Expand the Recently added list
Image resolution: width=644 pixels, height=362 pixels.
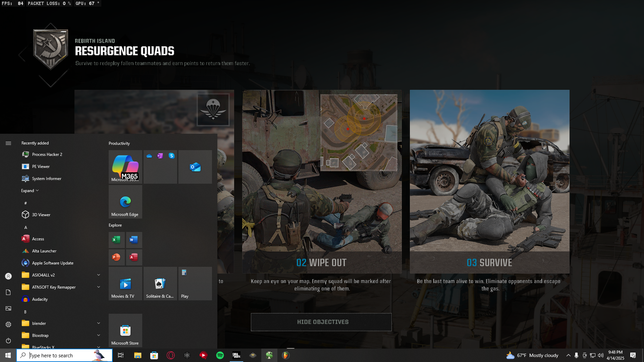[x=30, y=191]
